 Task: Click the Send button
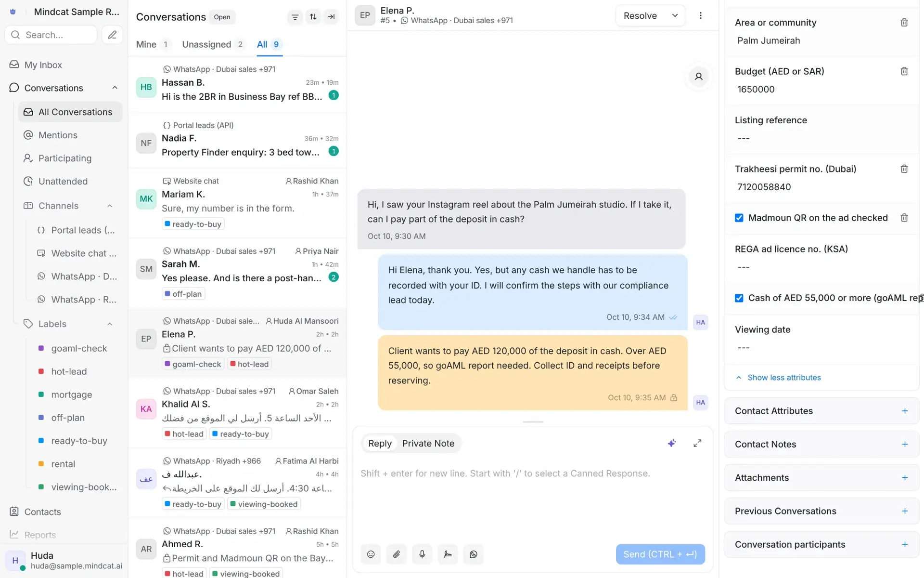coord(660,554)
